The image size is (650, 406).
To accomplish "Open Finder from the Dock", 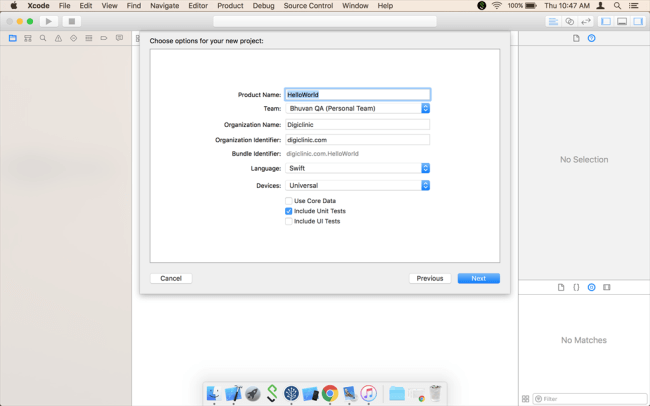I will [x=213, y=393].
